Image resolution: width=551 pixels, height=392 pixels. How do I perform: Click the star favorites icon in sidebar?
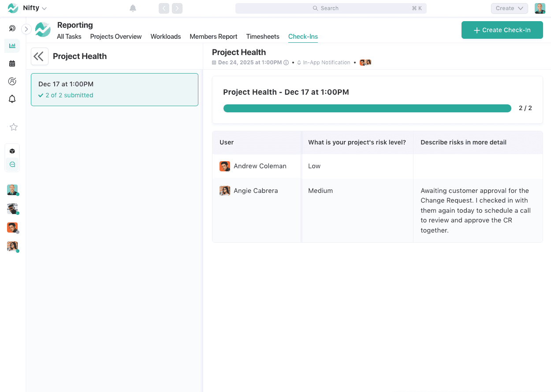pyautogui.click(x=13, y=127)
